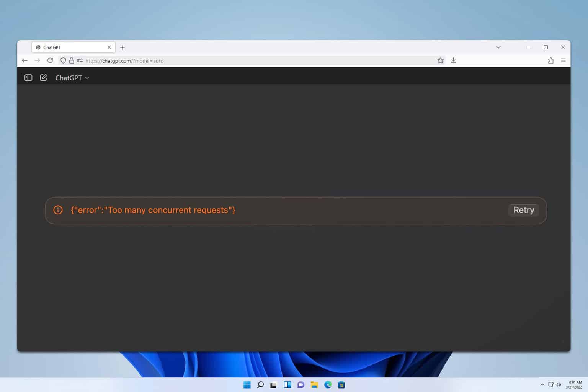Launch Microsoft Edge from the taskbar
The width and height of the screenshot is (588, 392).
328,385
